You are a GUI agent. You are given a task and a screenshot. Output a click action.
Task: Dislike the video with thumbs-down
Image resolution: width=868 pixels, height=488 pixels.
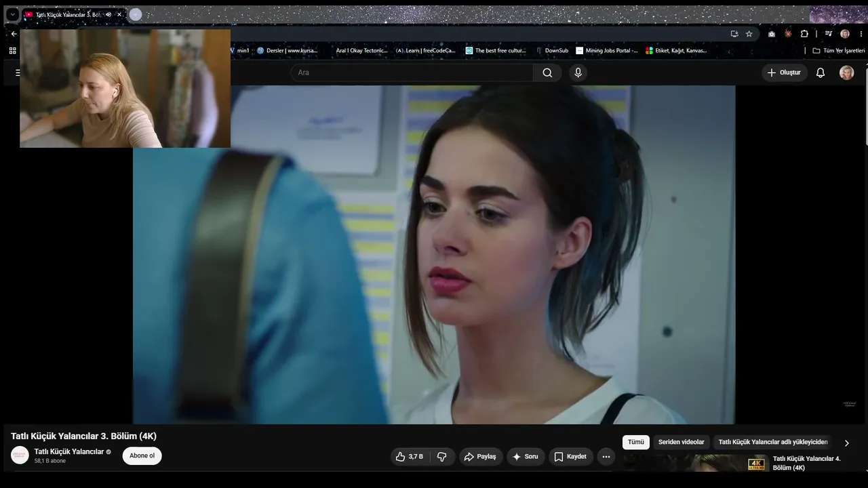pyautogui.click(x=441, y=457)
